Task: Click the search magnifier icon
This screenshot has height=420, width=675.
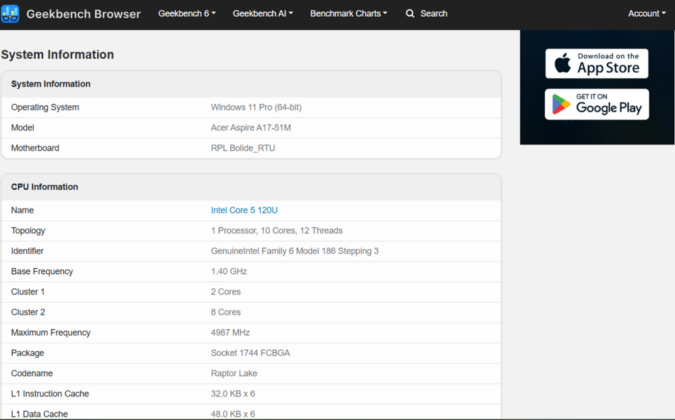Action: tap(410, 14)
